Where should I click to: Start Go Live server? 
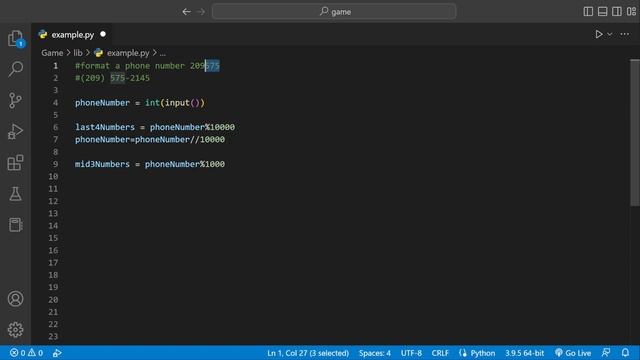point(573,353)
